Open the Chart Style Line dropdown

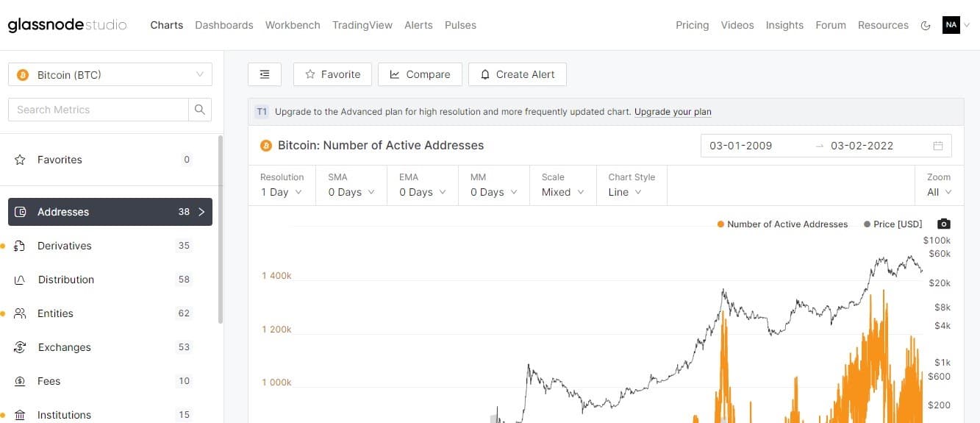[x=632, y=185]
